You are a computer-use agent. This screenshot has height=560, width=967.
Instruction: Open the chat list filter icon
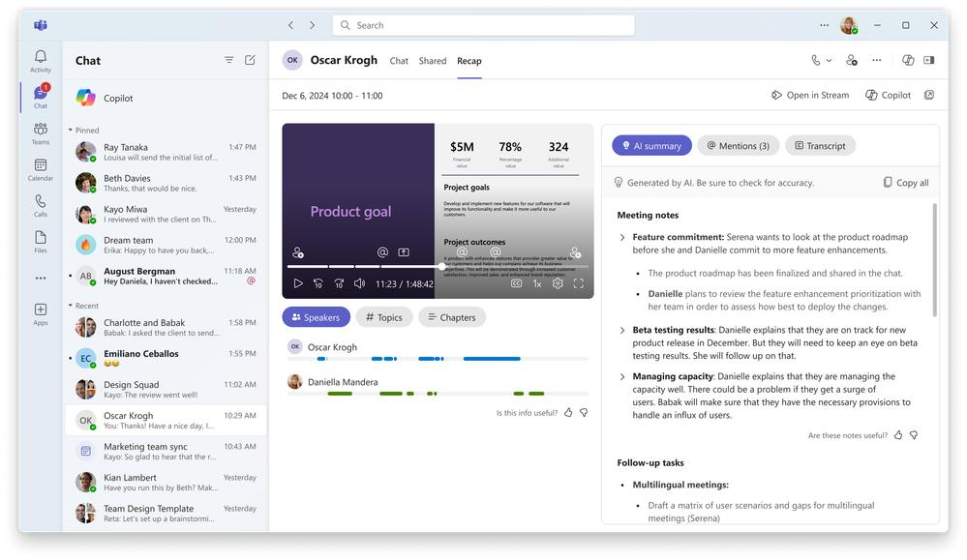229,60
